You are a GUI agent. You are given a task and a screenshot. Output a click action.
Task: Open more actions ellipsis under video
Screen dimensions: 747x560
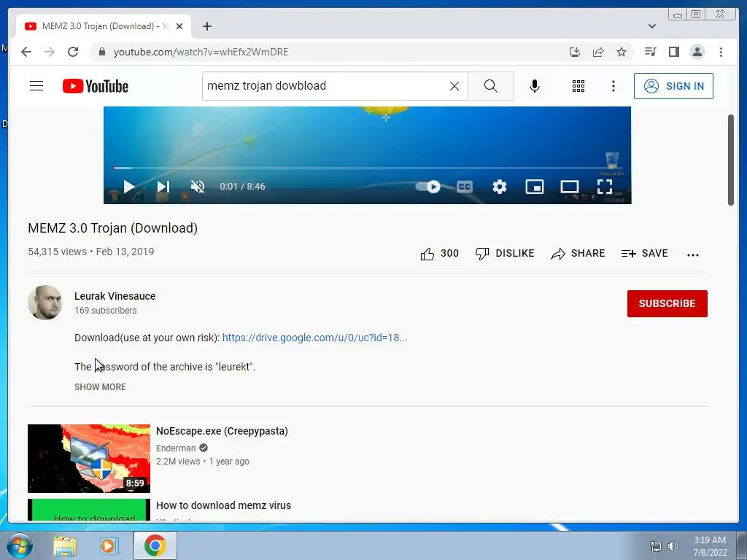pyautogui.click(x=693, y=254)
